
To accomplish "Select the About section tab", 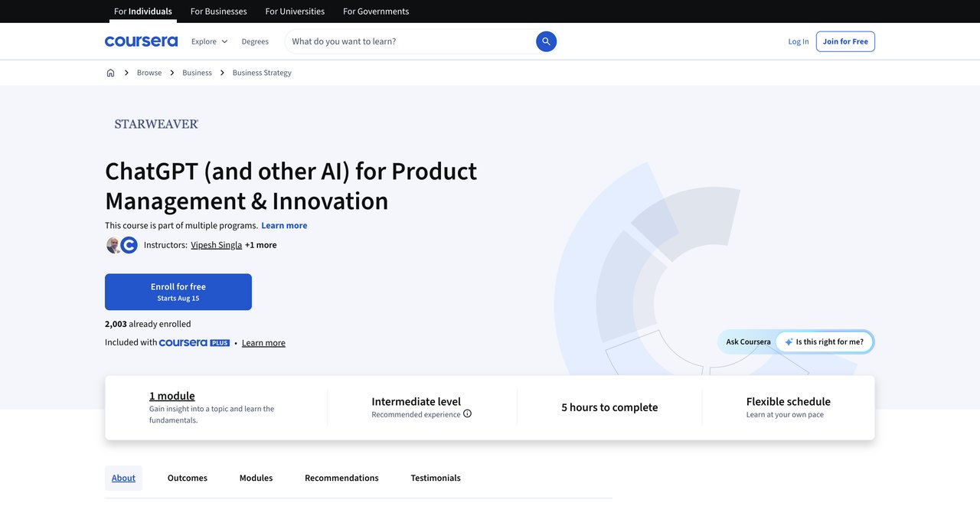I will (x=123, y=478).
